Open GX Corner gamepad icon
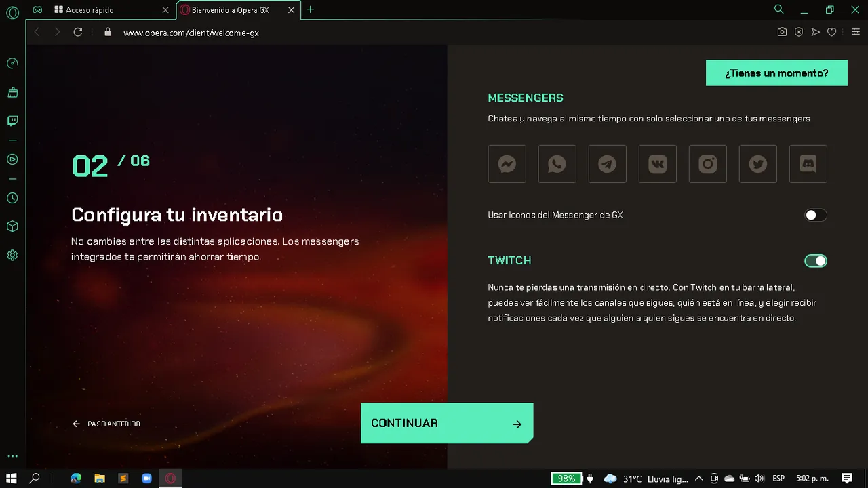Viewport: 868px width, 488px height. tap(37, 10)
